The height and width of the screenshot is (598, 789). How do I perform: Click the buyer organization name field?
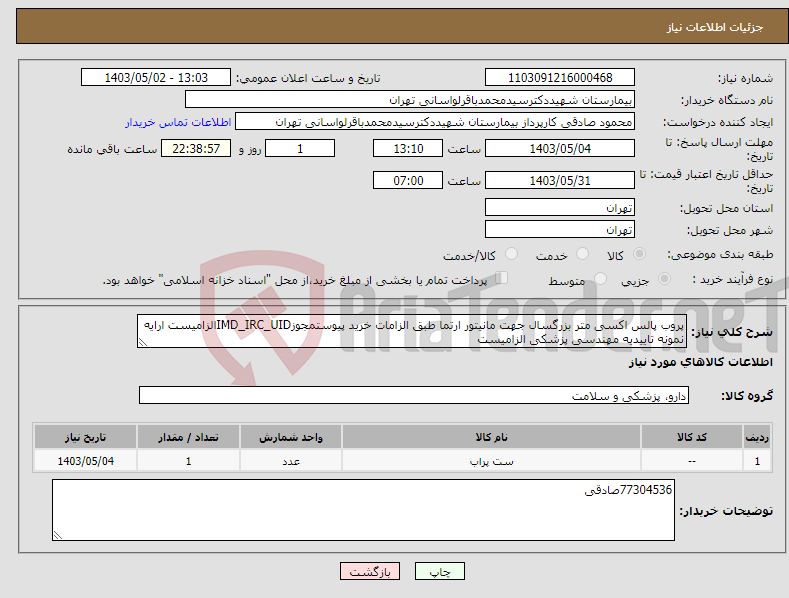pos(410,100)
